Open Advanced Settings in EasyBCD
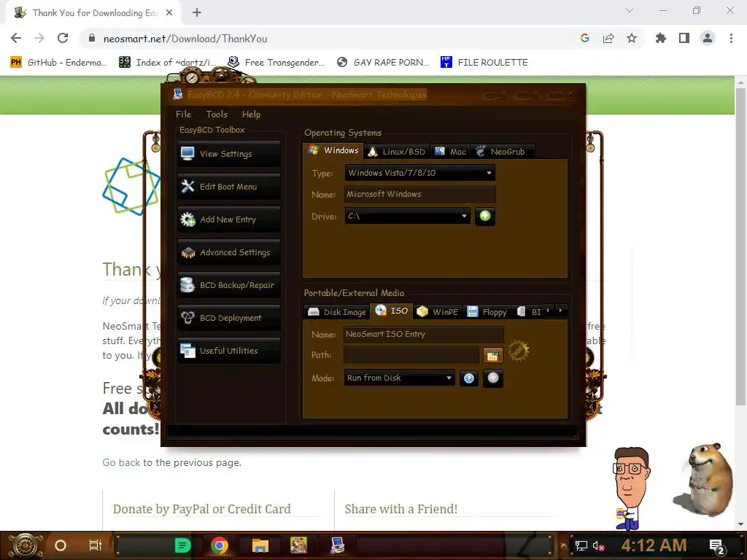 click(229, 252)
